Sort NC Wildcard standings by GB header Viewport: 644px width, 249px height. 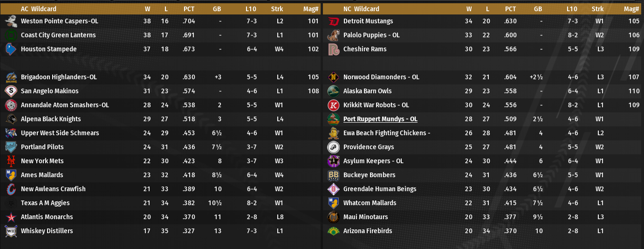[538, 9]
